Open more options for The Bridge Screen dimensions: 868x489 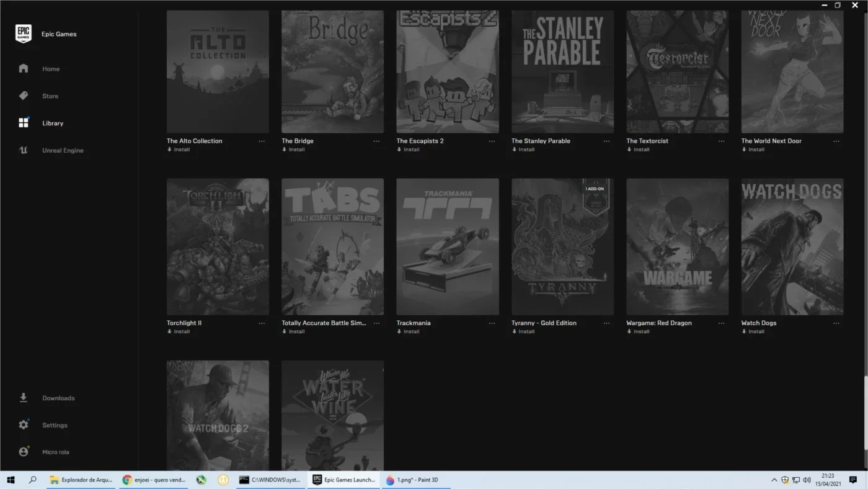coord(376,141)
